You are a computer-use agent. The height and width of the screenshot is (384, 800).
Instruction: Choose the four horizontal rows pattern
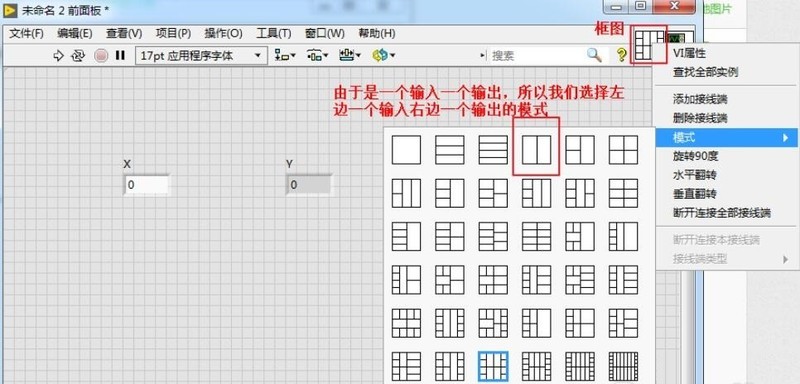493,149
